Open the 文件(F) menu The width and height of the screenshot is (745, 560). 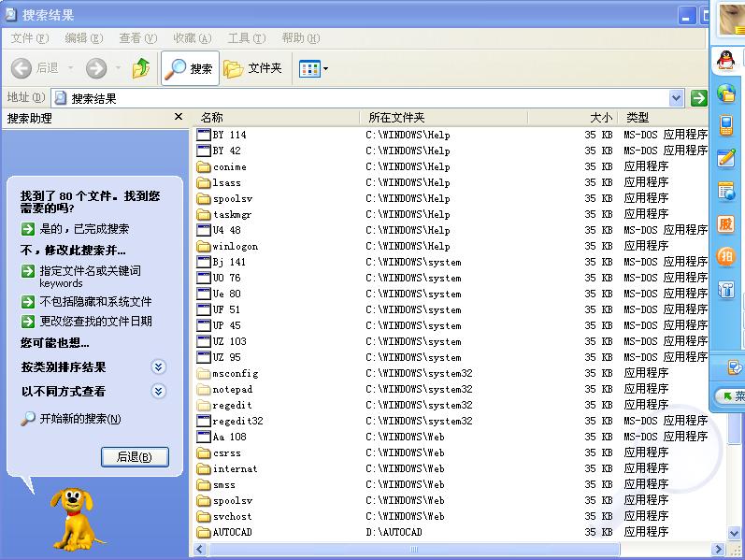click(x=30, y=38)
